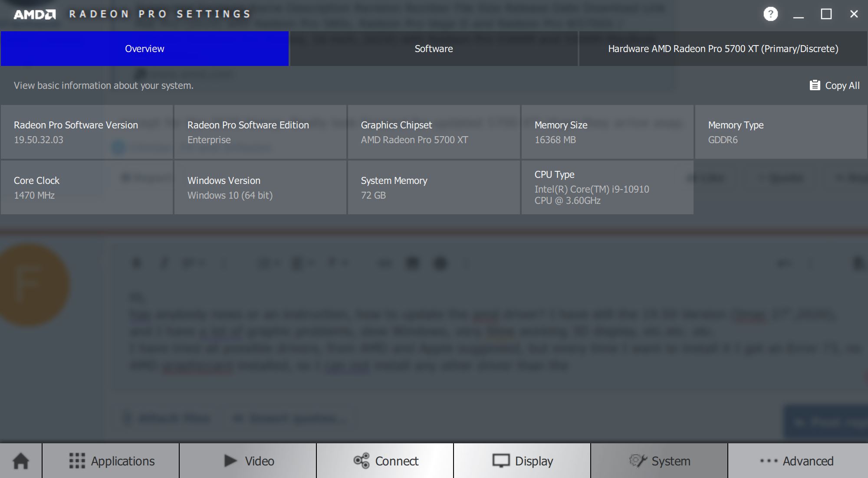
Task: Maximize the Radeon Pro Settings window
Action: pyautogui.click(x=826, y=14)
